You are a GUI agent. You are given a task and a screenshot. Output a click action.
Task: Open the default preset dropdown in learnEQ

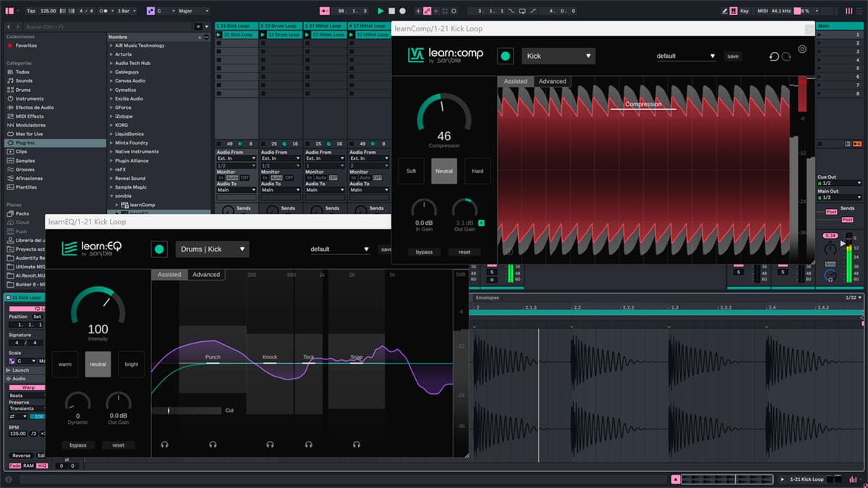pyautogui.click(x=340, y=249)
